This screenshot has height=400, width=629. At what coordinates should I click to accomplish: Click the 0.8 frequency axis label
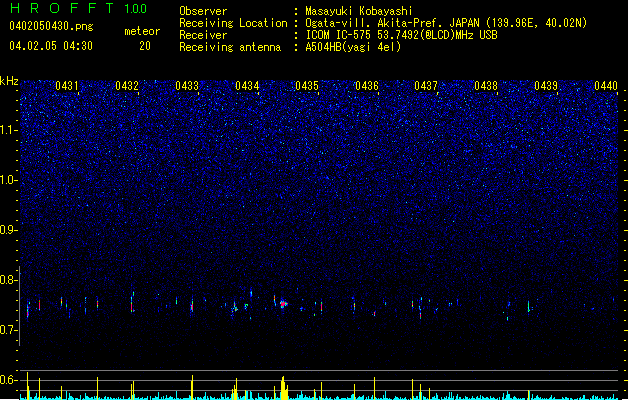coord(8,280)
